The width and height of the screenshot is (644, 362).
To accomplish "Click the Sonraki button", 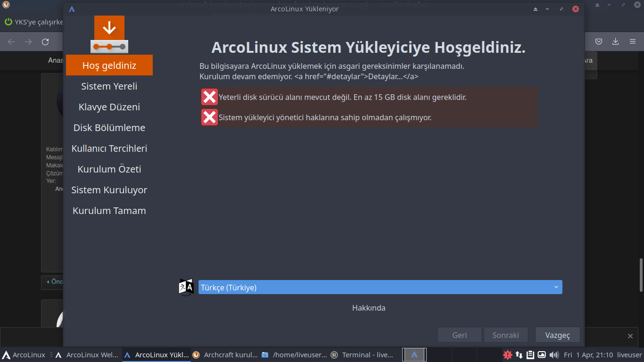I will [x=506, y=335].
